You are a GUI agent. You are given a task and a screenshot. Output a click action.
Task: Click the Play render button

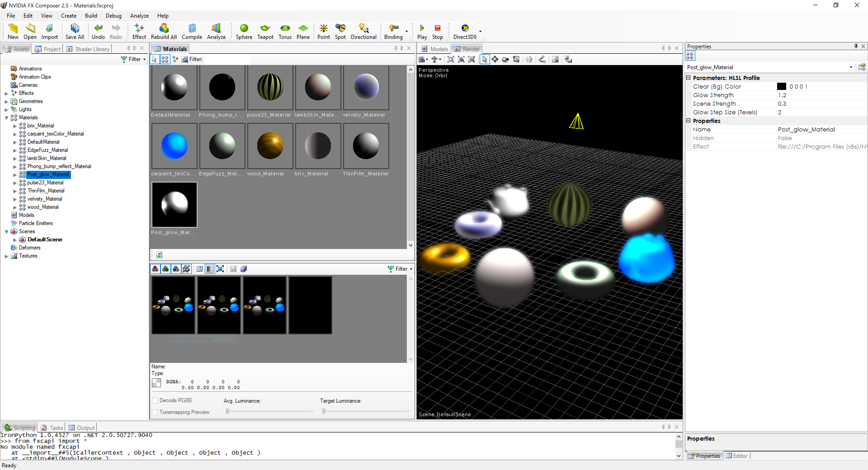tap(422, 30)
